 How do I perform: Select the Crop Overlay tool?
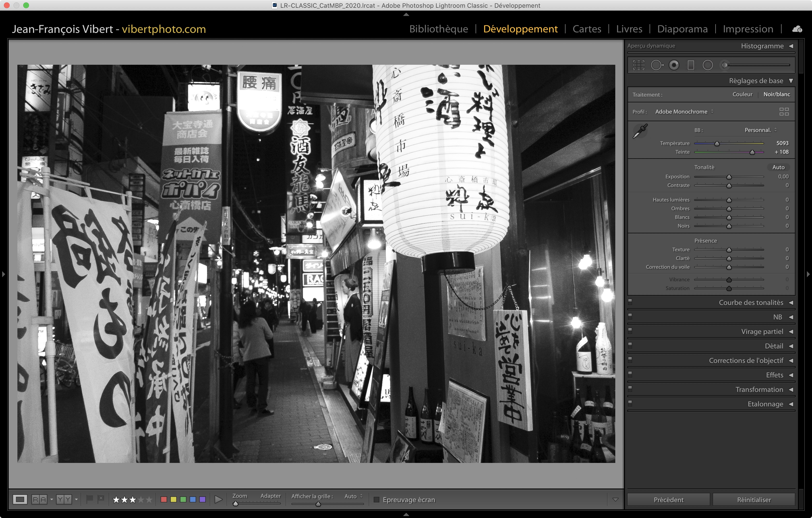638,65
